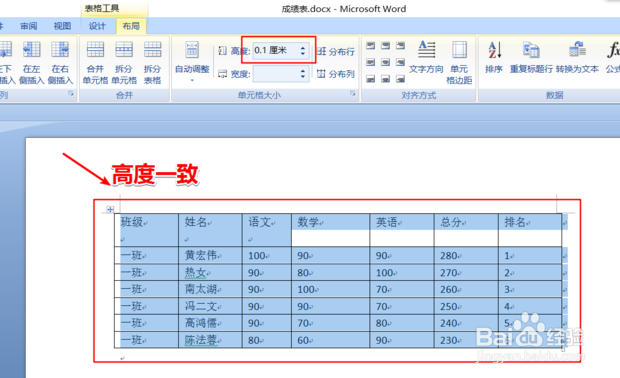The height and width of the screenshot is (378, 620).
Task: Align text bottom right icon
Action: point(400,79)
